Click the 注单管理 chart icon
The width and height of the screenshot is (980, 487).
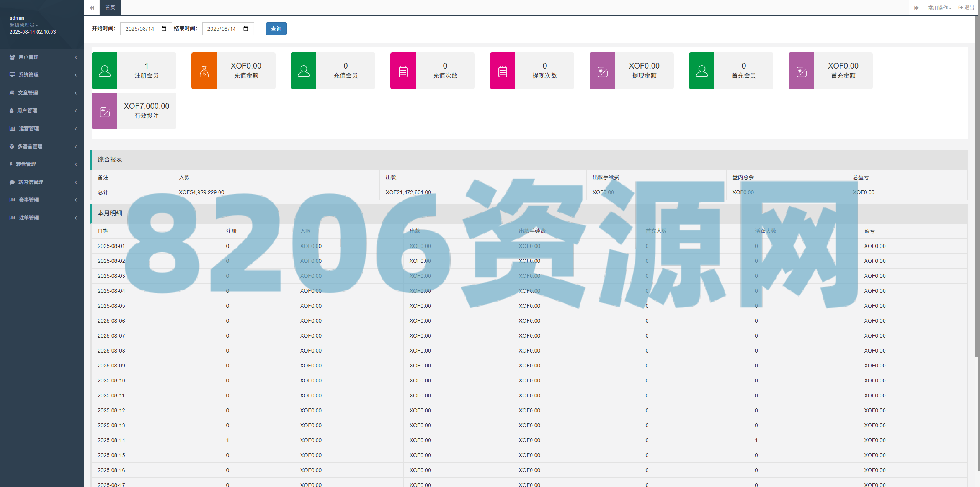11,217
